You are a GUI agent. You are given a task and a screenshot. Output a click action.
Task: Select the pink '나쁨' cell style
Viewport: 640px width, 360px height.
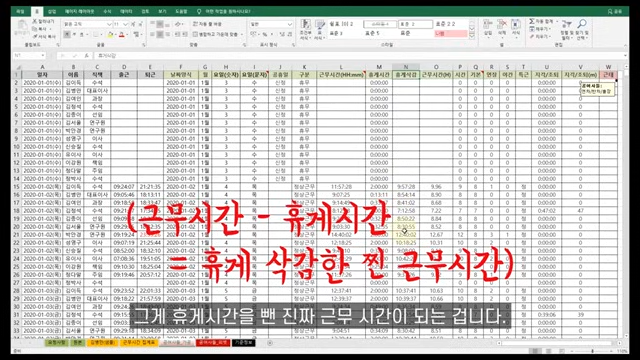(x=451, y=34)
